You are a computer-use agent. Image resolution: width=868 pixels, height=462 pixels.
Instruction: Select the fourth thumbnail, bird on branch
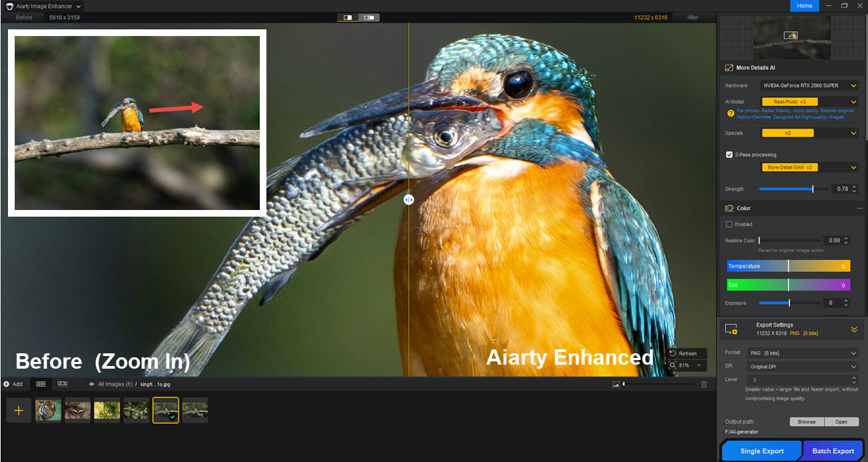[x=136, y=410]
